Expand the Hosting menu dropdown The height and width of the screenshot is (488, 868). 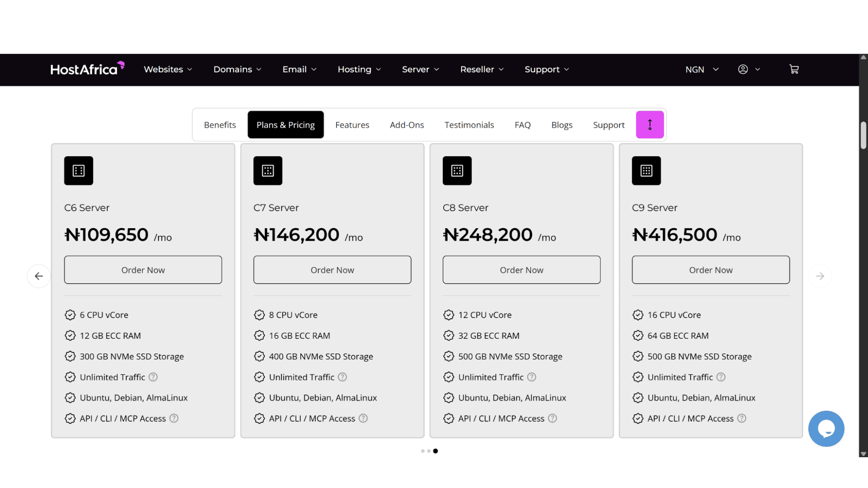tap(359, 69)
